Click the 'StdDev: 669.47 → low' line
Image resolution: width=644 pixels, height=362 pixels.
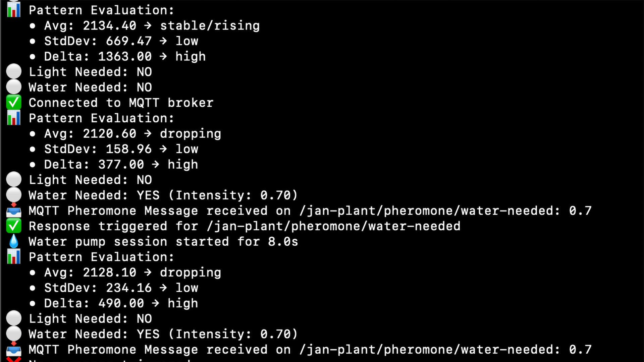point(121,41)
